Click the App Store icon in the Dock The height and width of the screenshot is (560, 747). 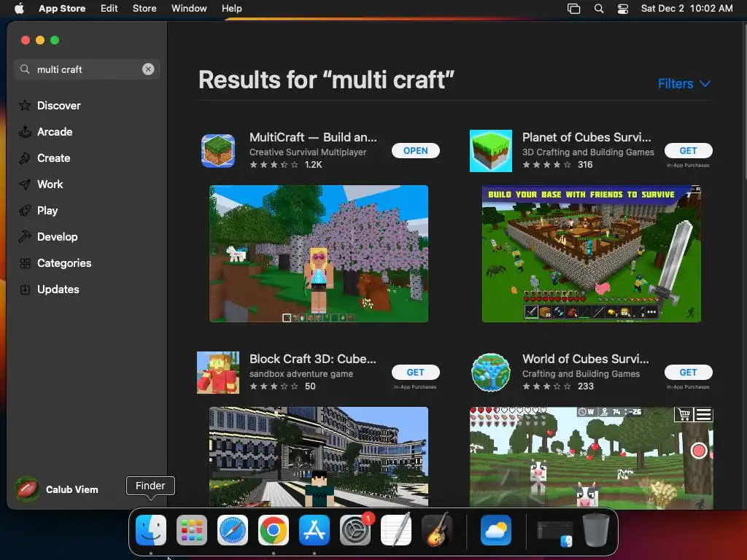pyautogui.click(x=314, y=530)
